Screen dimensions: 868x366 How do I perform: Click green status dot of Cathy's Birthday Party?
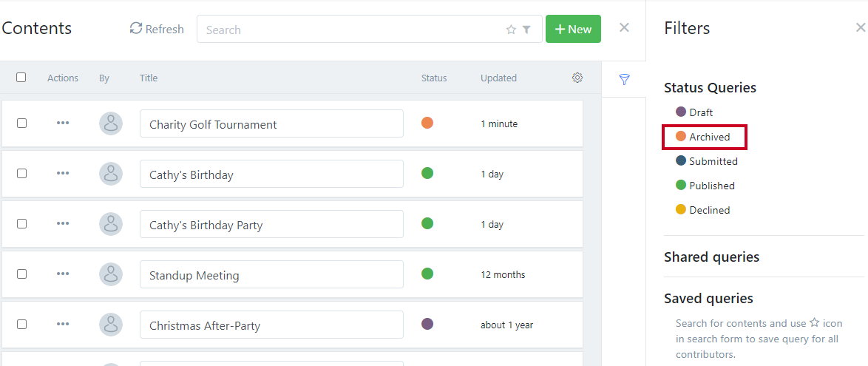(427, 223)
